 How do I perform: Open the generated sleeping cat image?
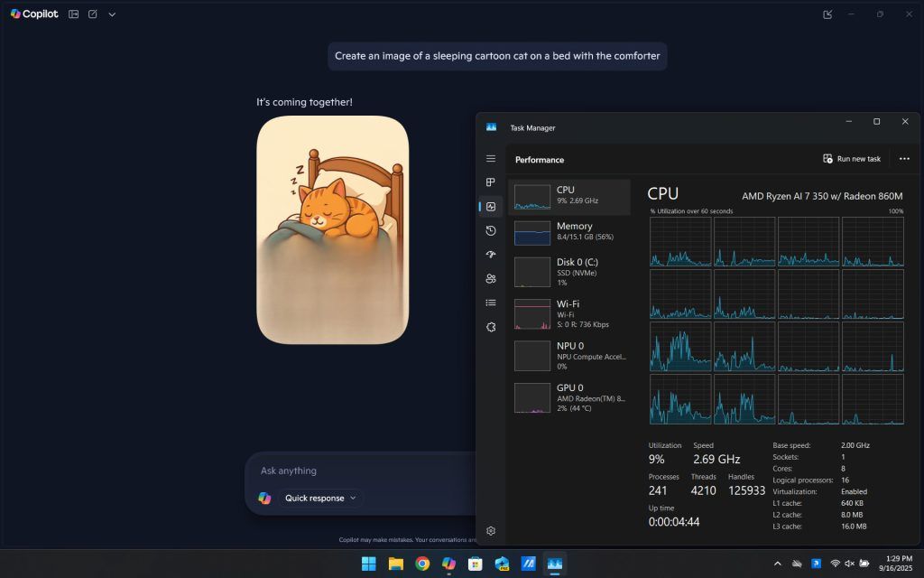pyautogui.click(x=332, y=230)
